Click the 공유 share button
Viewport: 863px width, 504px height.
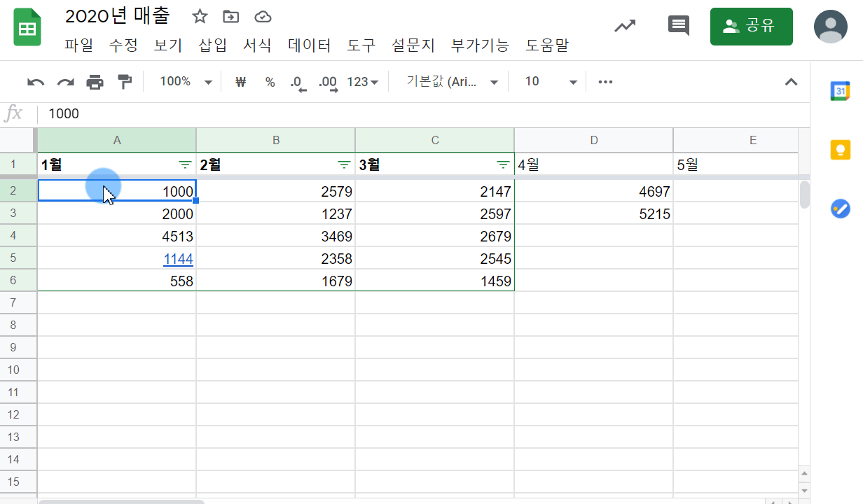click(x=751, y=27)
